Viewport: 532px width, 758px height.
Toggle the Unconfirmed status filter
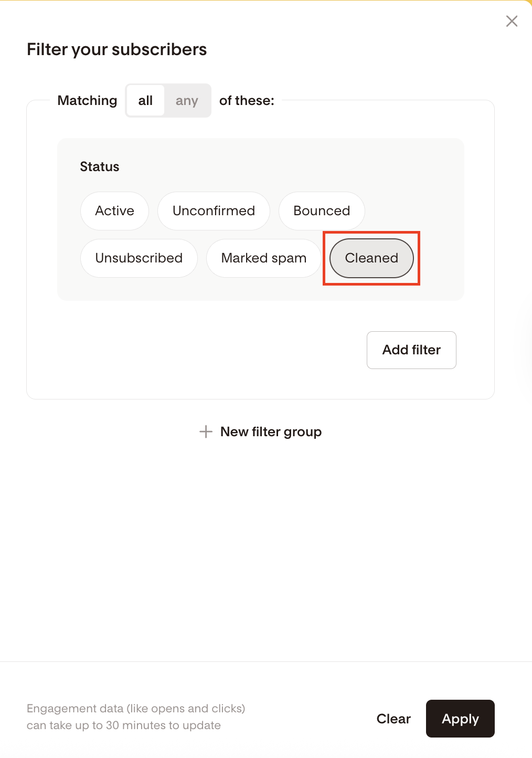214,211
